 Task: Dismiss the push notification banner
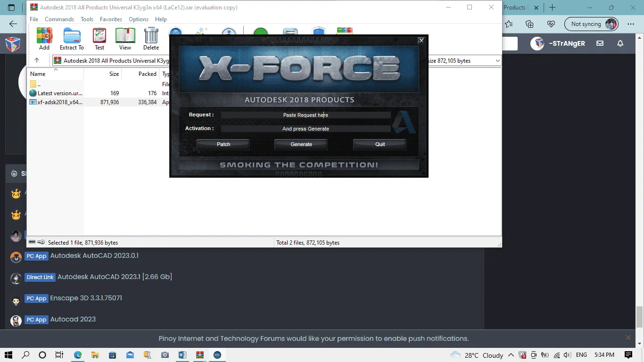tap(628, 337)
